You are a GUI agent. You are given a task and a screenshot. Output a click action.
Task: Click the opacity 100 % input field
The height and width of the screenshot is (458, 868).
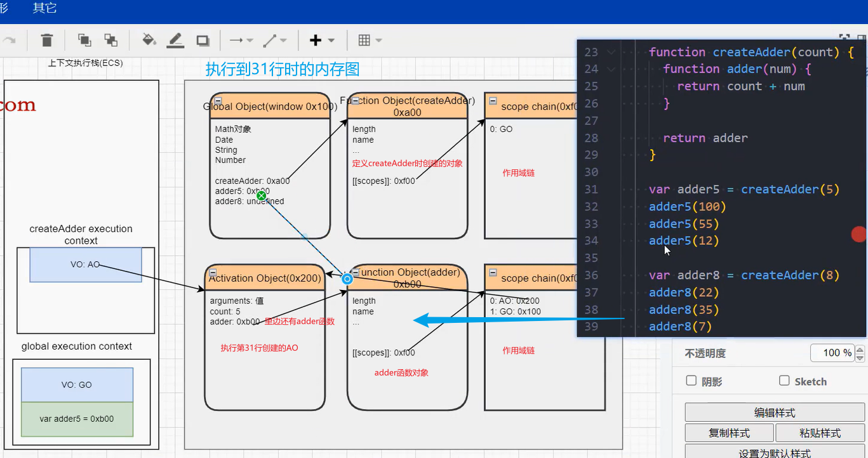(832, 353)
